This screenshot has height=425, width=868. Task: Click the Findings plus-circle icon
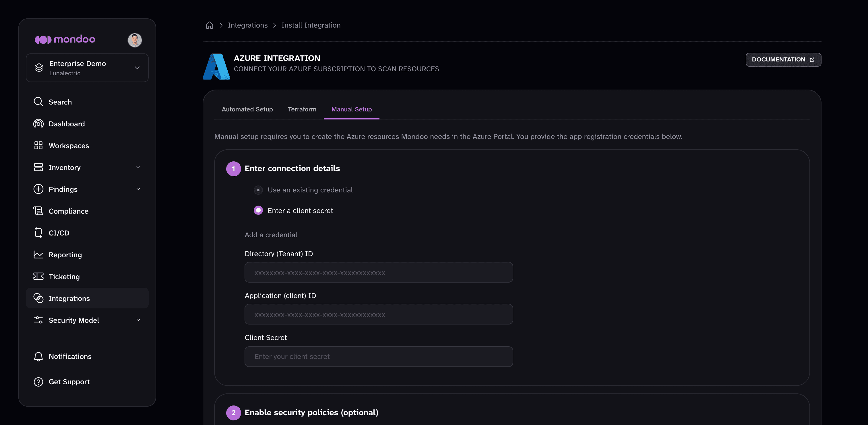(x=38, y=189)
